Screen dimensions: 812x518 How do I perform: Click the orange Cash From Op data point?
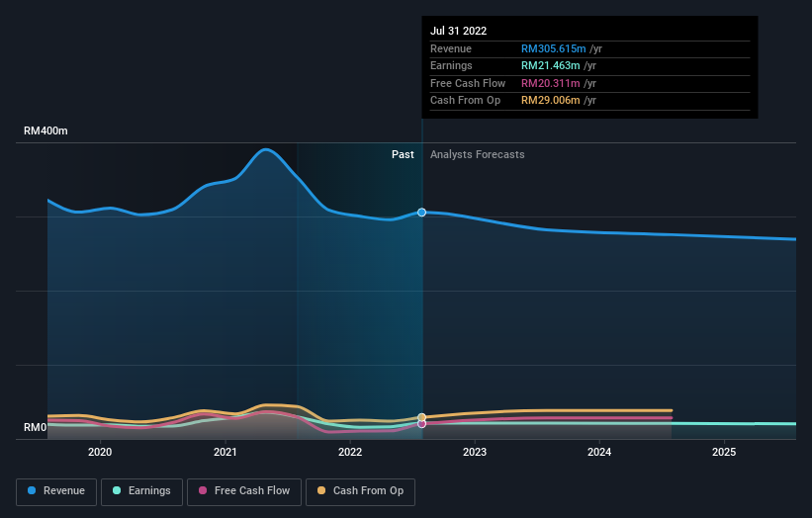pyautogui.click(x=422, y=417)
